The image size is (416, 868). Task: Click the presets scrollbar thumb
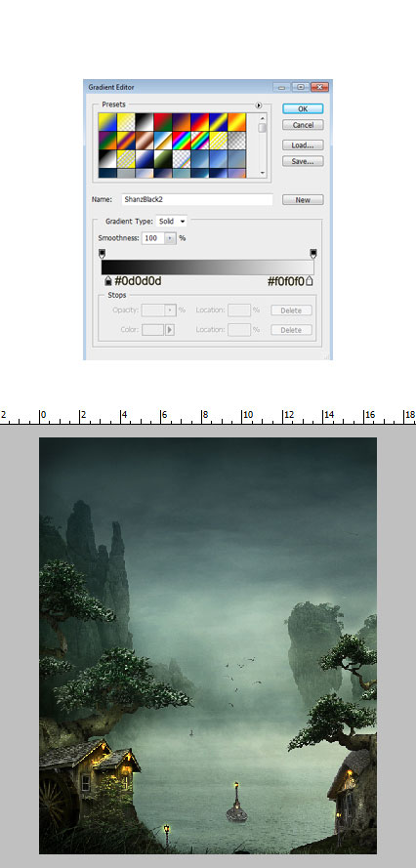(x=263, y=127)
